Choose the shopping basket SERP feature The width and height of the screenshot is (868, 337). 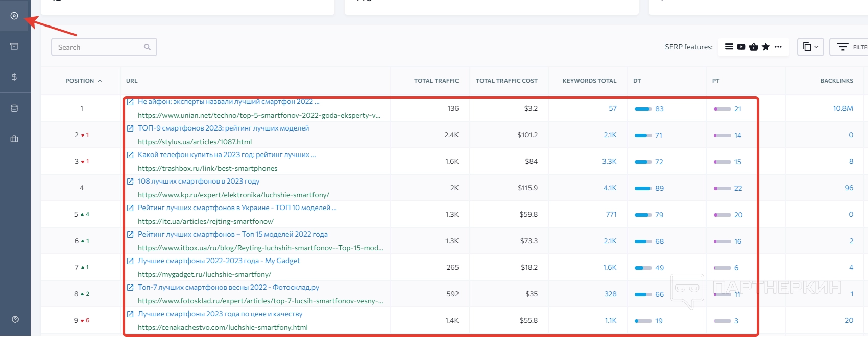[754, 47]
